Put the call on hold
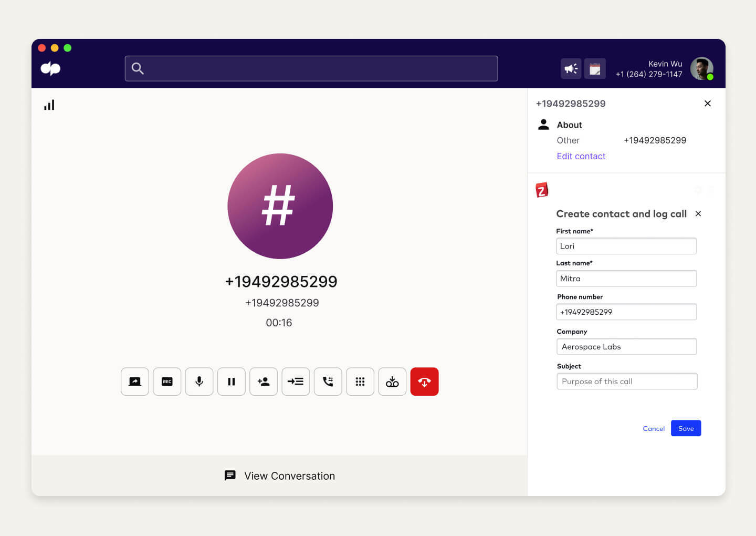This screenshot has width=756, height=536. pos(231,382)
